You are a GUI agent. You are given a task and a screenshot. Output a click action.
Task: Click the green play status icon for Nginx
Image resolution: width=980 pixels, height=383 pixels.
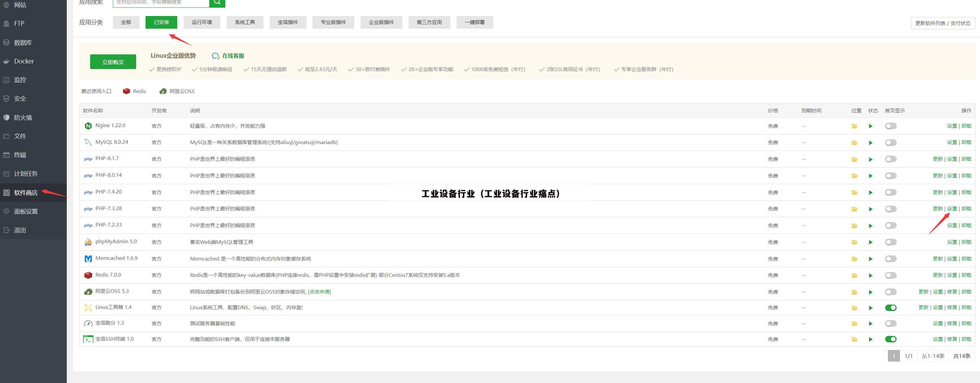(871, 126)
